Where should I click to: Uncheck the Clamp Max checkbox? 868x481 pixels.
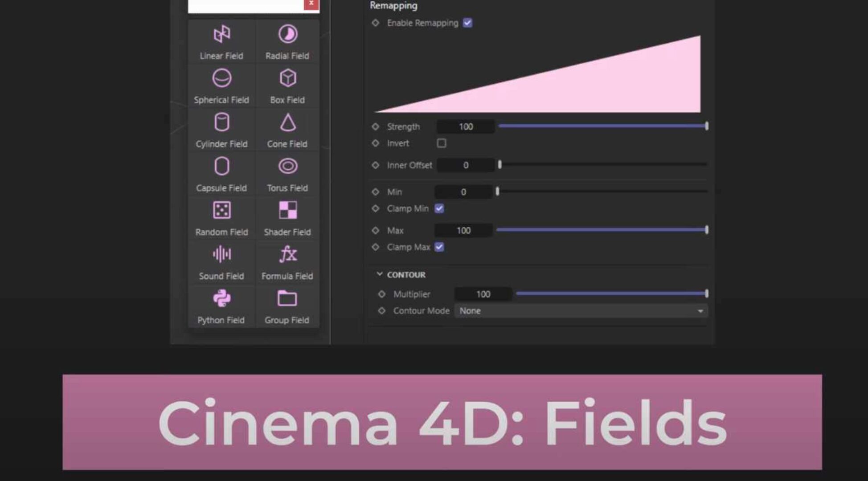439,247
